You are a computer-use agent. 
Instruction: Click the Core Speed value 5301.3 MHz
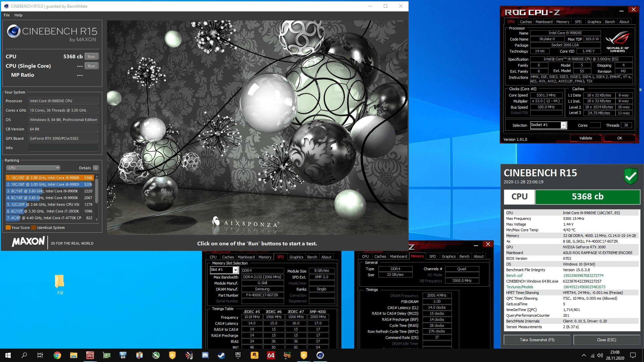(546, 95)
